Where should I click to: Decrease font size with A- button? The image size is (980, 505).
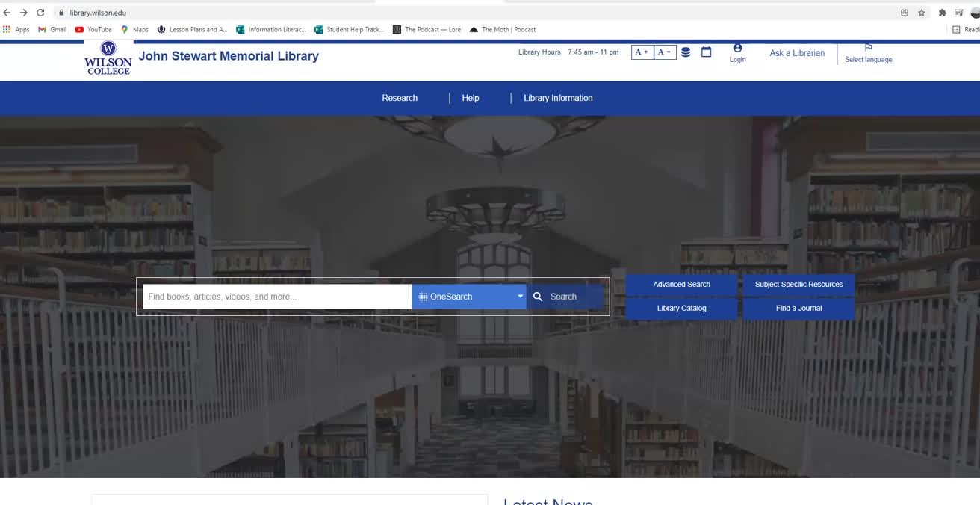[665, 52]
